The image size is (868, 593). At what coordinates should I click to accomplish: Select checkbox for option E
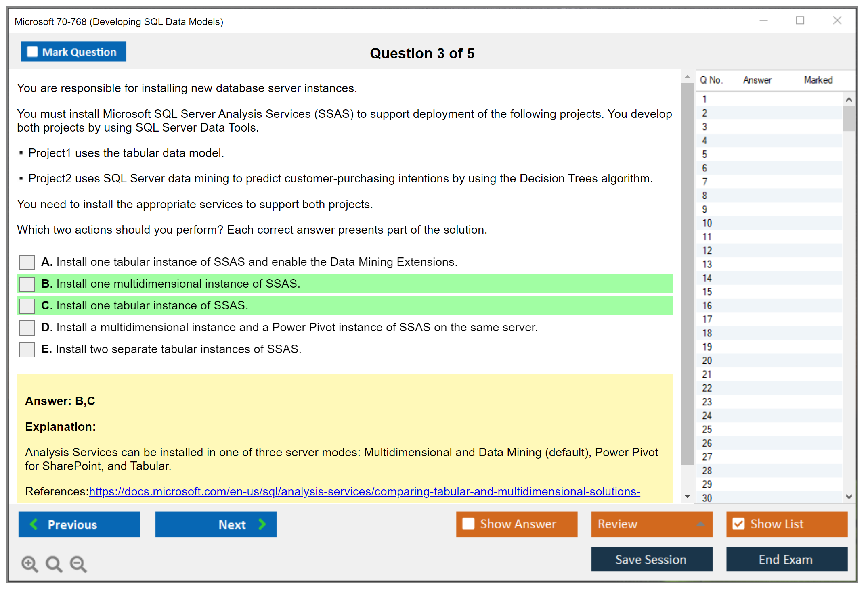click(27, 349)
